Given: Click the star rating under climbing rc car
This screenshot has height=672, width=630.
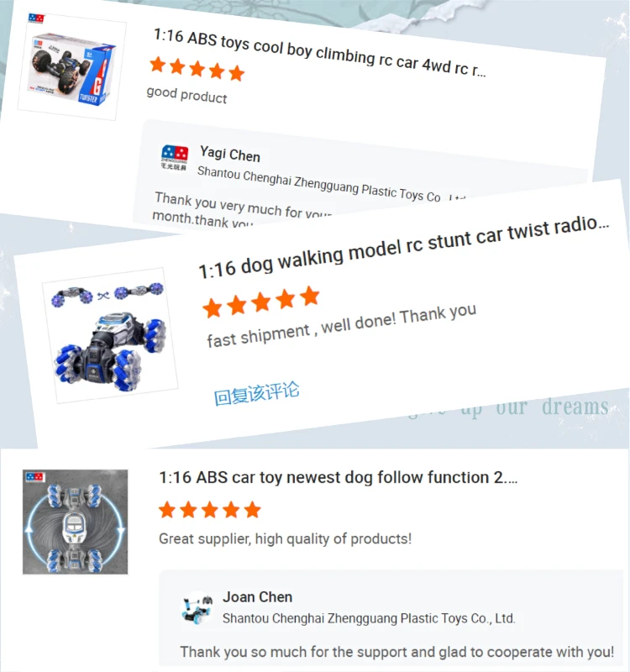Looking at the screenshot, I should (x=197, y=69).
